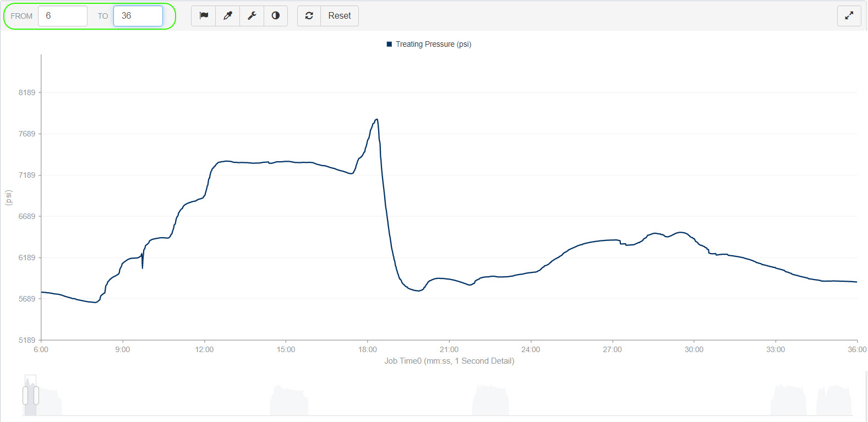Click the second gray stage in overview strip
The image size is (868, 422).
[289, 401]
